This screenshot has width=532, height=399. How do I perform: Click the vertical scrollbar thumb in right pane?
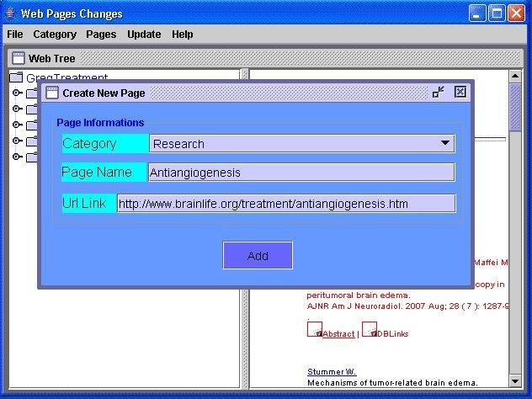coord(515,108)
